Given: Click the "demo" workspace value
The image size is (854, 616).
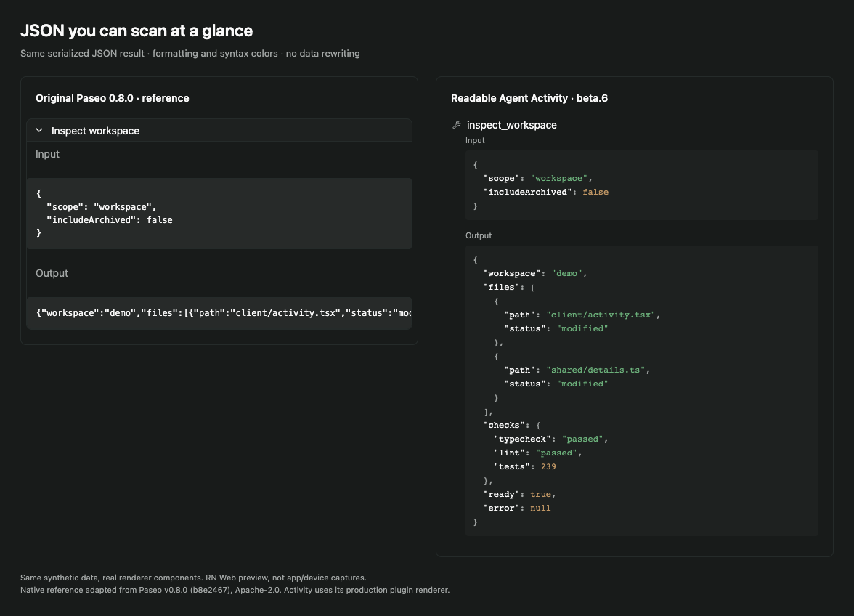Looking at the screenshot, I should pyautogui.click(x=566, y=273).
